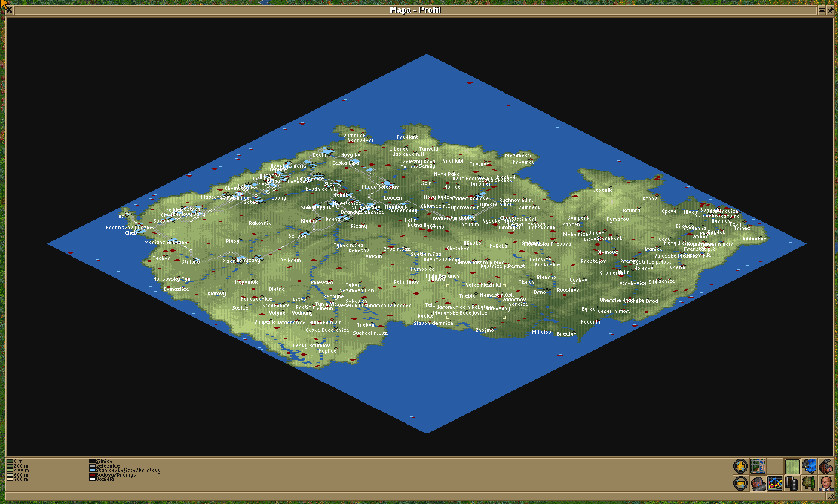
Task: Click the Frydlant town label on the map
Action: (x=407, y=137)
